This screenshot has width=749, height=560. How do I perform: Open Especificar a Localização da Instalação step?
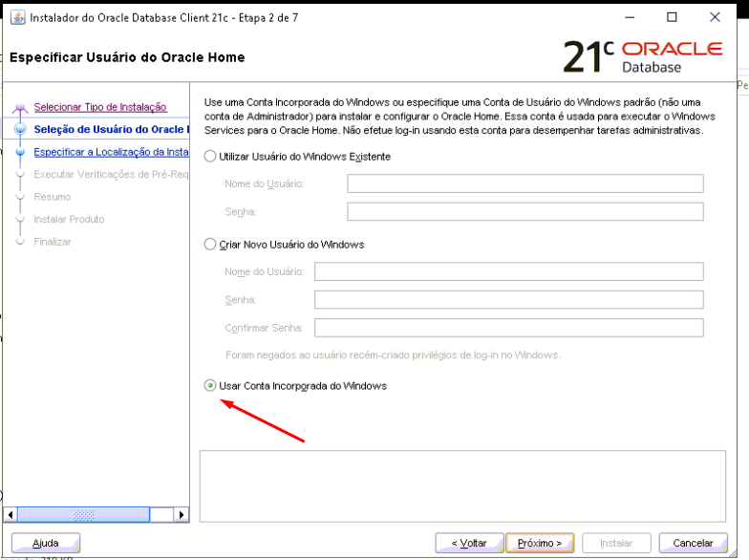coord(111,152)
